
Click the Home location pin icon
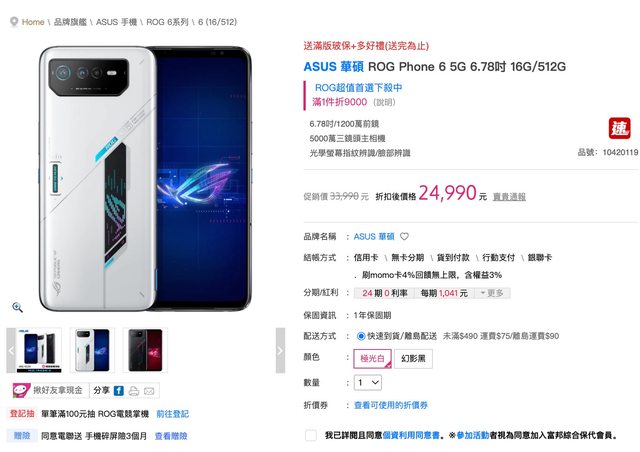point(14,22)
